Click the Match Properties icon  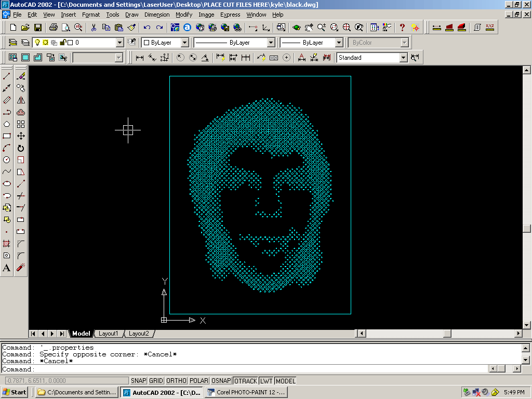click(x=130, y=26)
